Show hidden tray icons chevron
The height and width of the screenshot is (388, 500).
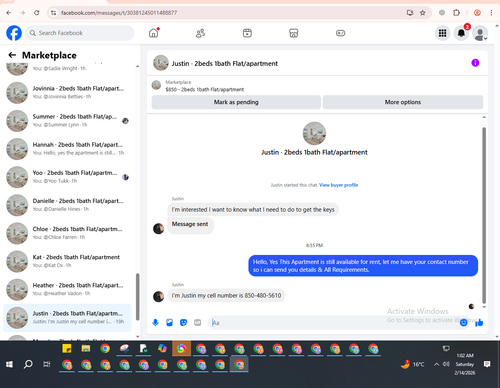436,364
